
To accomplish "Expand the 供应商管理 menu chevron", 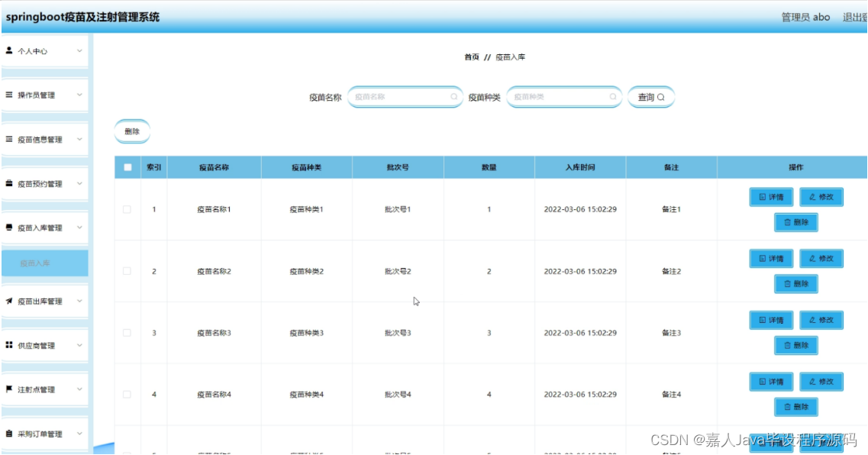I will click(79, 345).
